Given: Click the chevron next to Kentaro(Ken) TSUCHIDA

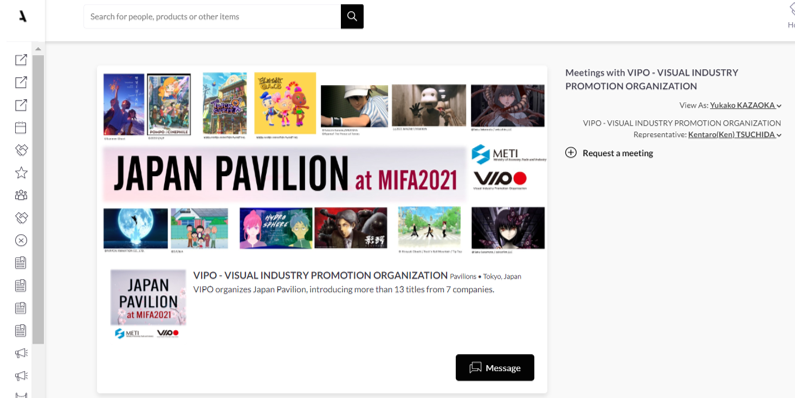Looking at the screenshot, I should point(779,135).
